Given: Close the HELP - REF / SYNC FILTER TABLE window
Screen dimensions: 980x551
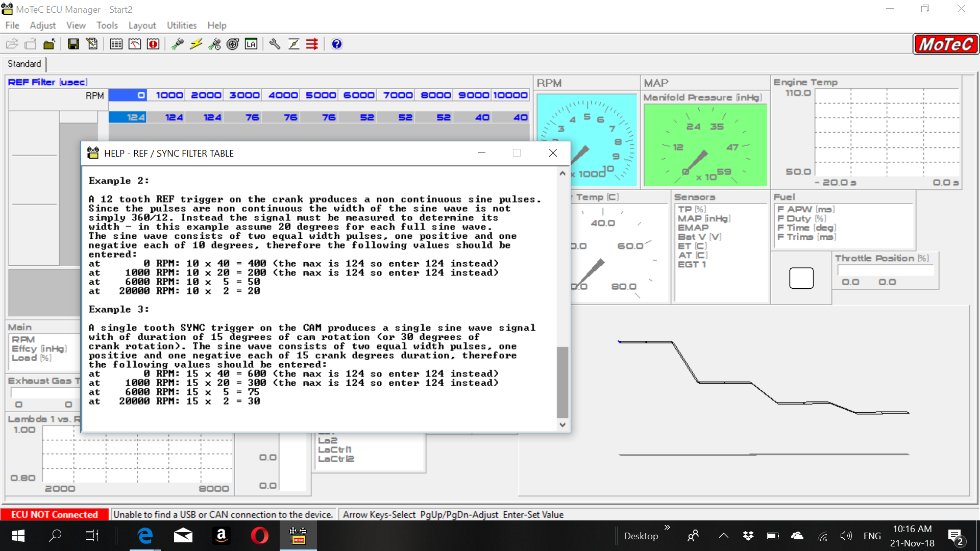Looking at the screenshot, I should (553, 153).
